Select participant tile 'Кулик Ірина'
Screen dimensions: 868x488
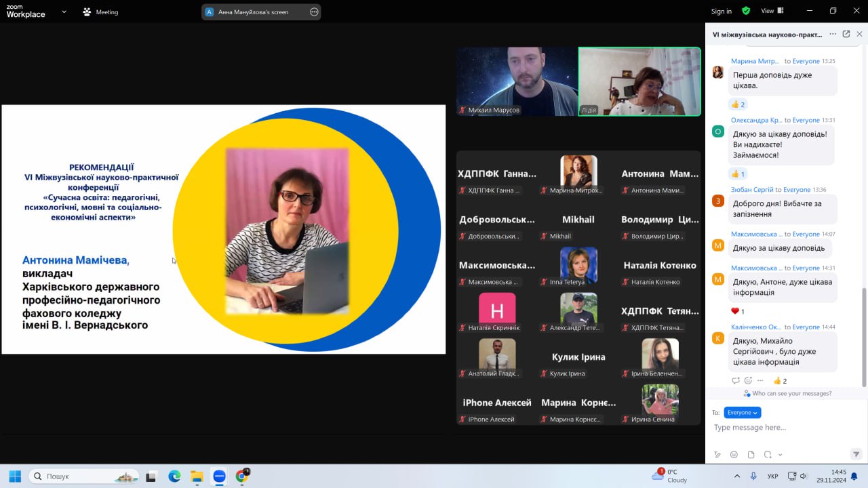coord(578,358)
